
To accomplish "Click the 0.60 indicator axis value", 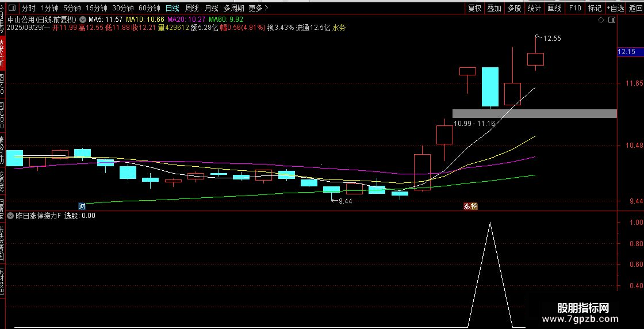I will coord(636,264).
